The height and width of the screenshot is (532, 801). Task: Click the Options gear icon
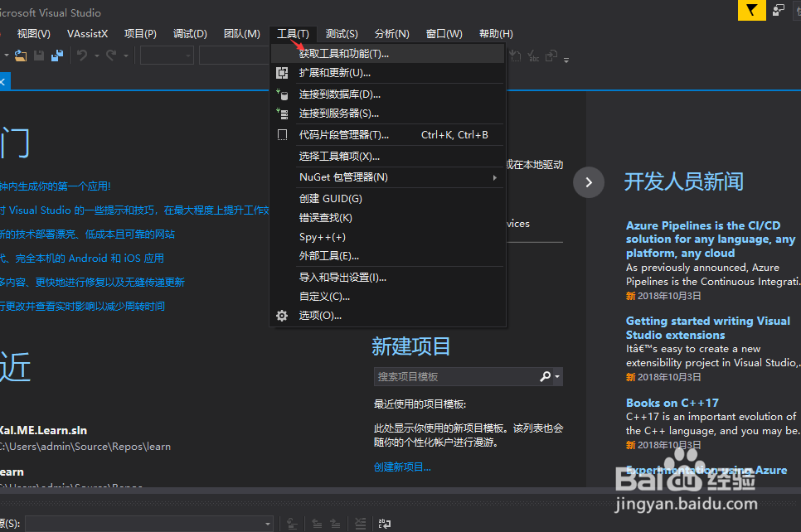[x=282, y=316]
